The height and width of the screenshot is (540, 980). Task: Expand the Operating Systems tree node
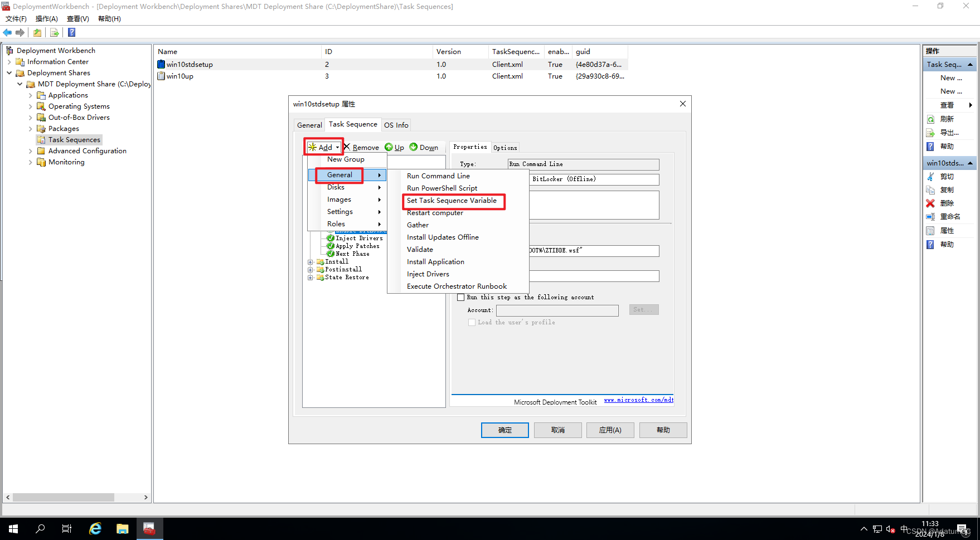coord(31,106)
